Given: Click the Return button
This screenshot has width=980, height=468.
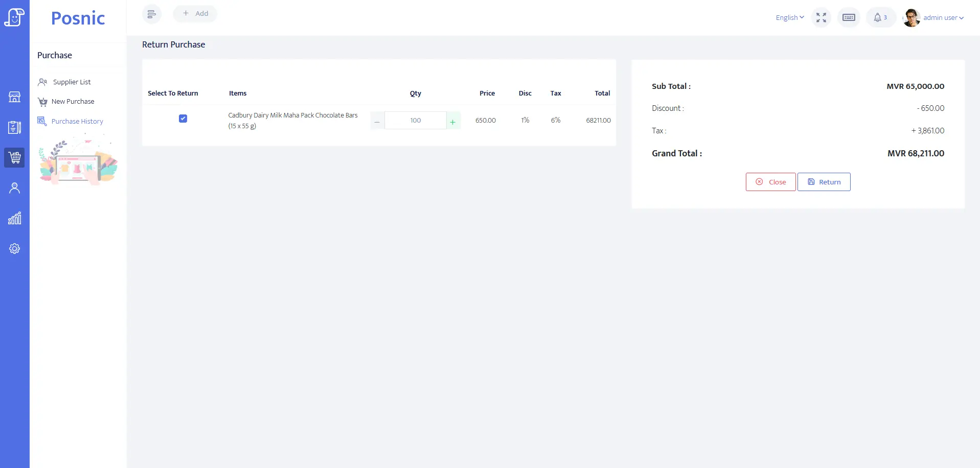Looking at the screenshot, I should pos(824,182).
